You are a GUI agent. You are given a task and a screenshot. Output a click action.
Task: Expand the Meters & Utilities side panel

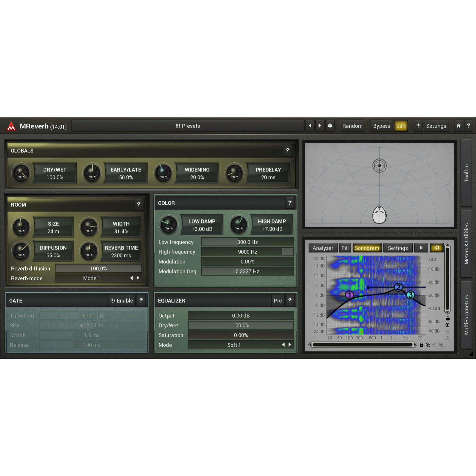(466, 244)
